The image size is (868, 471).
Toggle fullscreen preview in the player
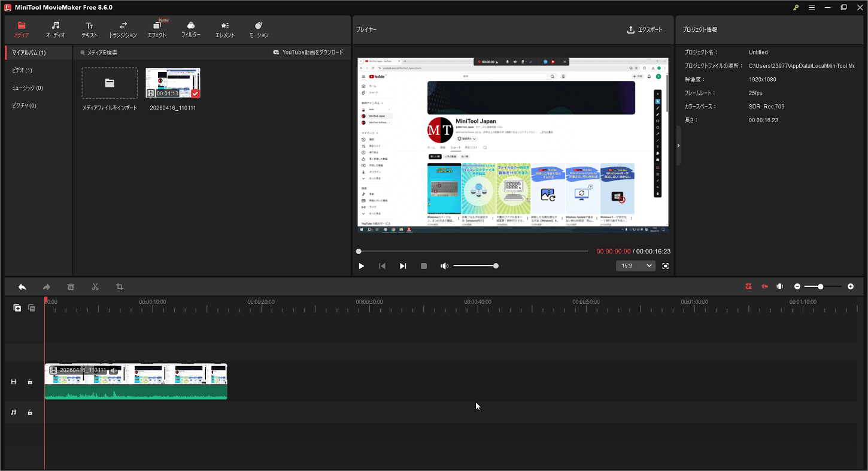tap(665, 265)
